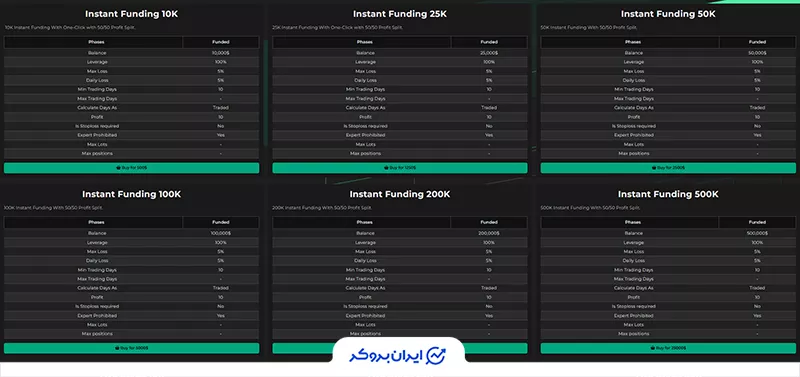Click the Leverage row label in the 10K table
Screen dimensions: 800x377
96,62
